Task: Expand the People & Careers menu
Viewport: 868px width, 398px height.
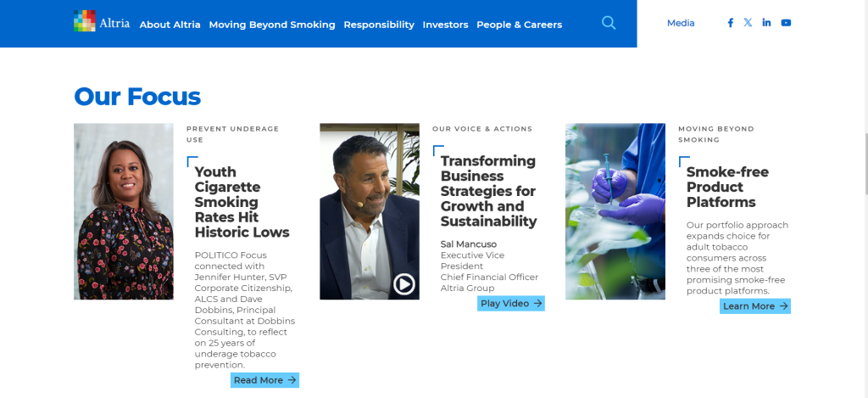Action: click(519, 25)
